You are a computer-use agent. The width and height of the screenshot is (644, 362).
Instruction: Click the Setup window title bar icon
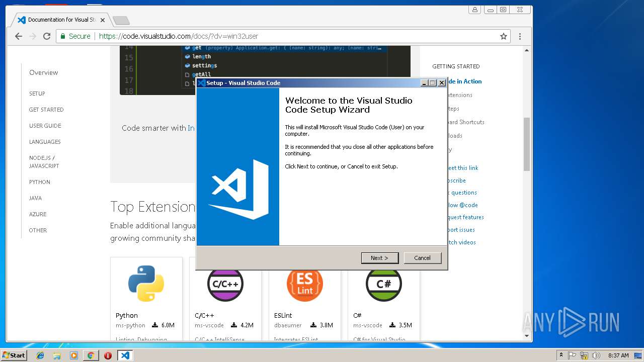click(201, 83)
